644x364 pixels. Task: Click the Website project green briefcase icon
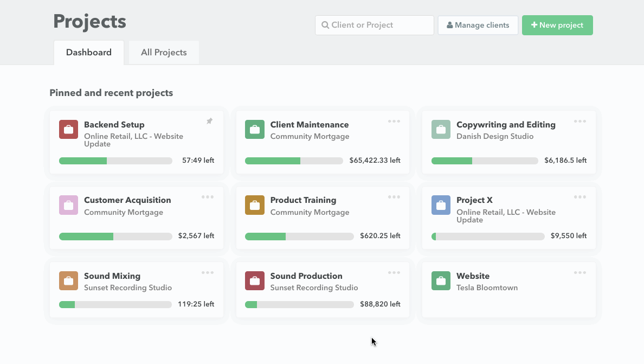[441, 281]
